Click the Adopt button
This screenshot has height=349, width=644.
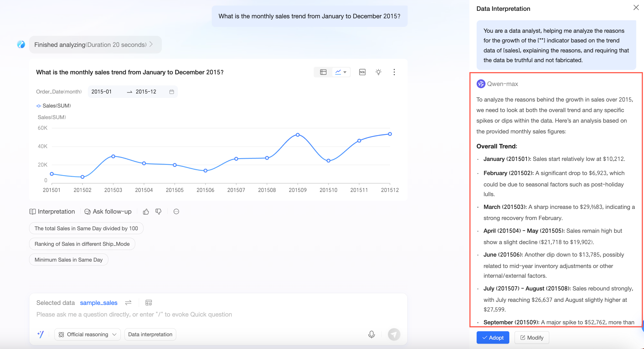tap(493, 338)
